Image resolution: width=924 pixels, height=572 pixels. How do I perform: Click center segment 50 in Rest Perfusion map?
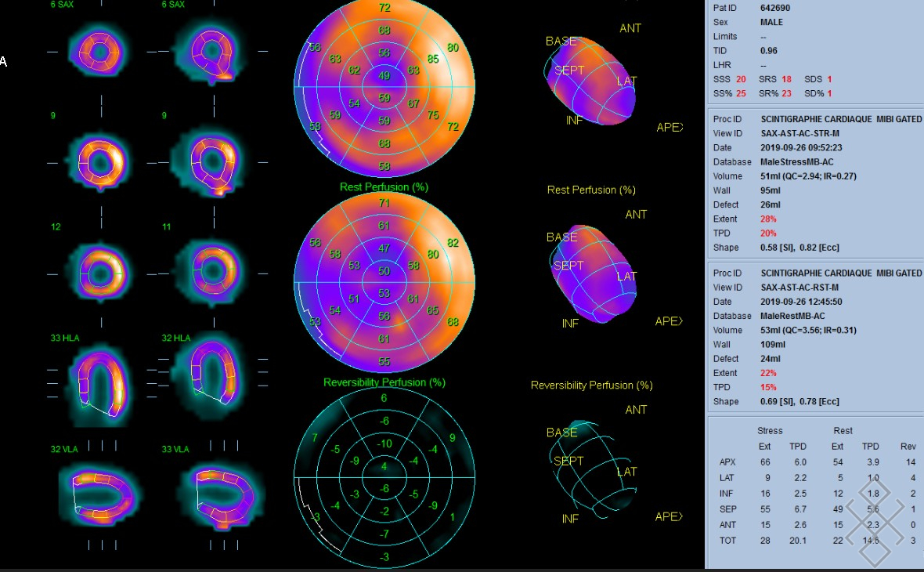(384, 271)
